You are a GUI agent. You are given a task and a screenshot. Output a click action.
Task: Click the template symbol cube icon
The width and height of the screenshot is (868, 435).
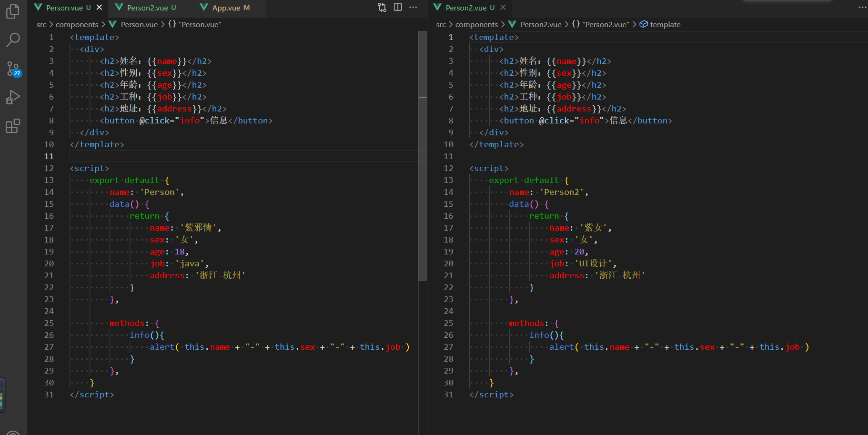[x=643, y=24]
